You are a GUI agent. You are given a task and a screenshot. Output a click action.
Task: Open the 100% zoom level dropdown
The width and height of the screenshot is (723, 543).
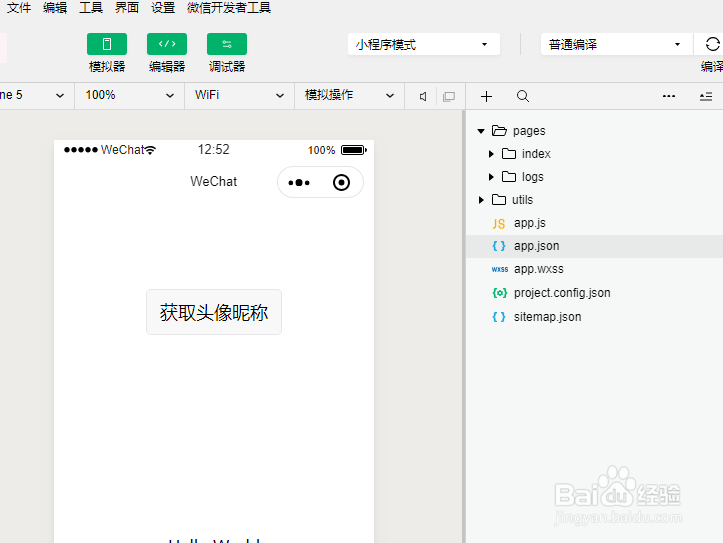coord(130,95)
